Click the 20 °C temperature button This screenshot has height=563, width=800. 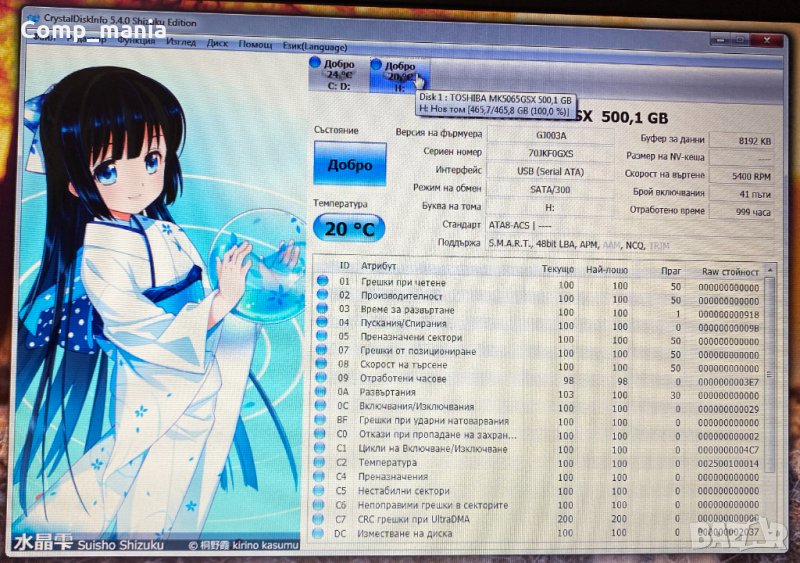(349, 228)
